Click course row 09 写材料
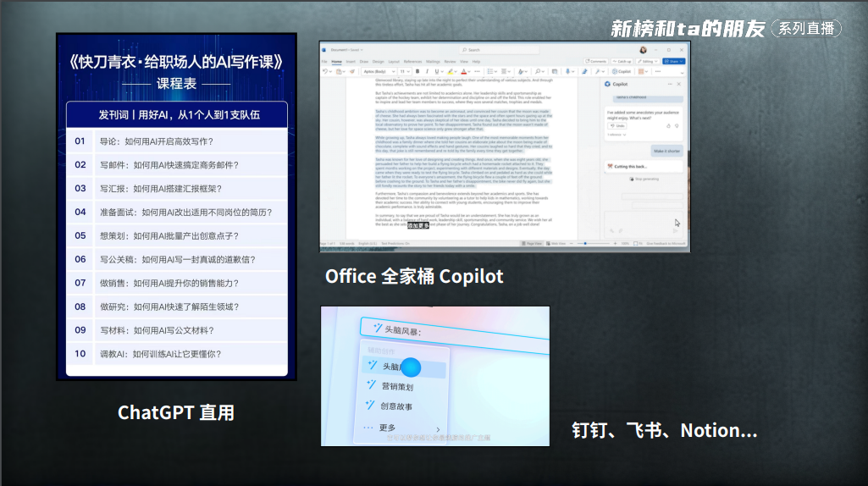Image resolution: width=868 pixels, height=486 pixels. click(x=177, y=330)
